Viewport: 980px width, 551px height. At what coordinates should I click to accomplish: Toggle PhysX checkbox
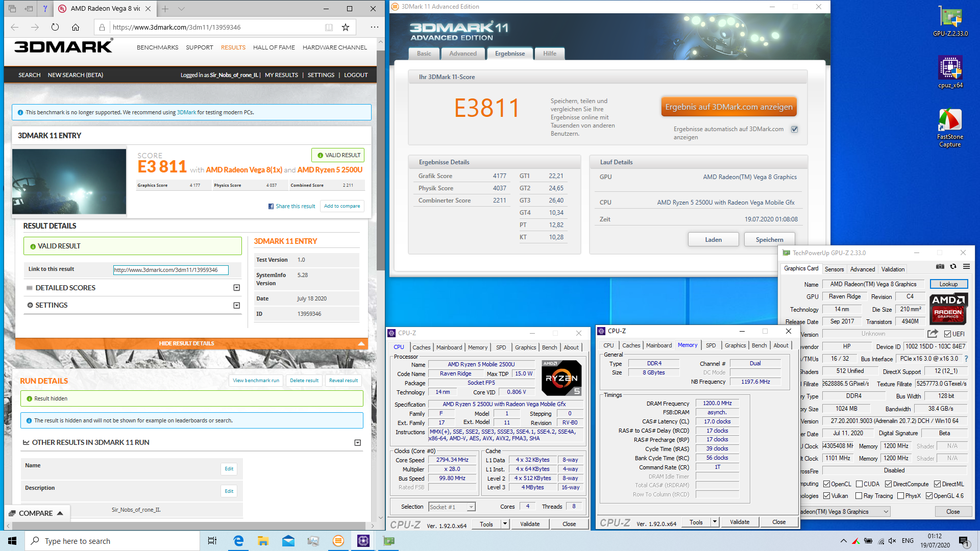tap(900, 495)
